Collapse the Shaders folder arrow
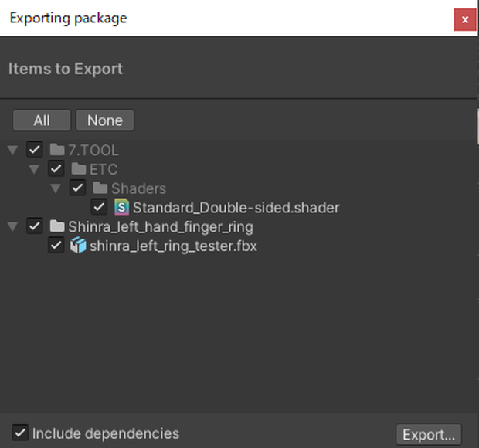This screenshot has width=479, height=448. [x=56, y=188]
